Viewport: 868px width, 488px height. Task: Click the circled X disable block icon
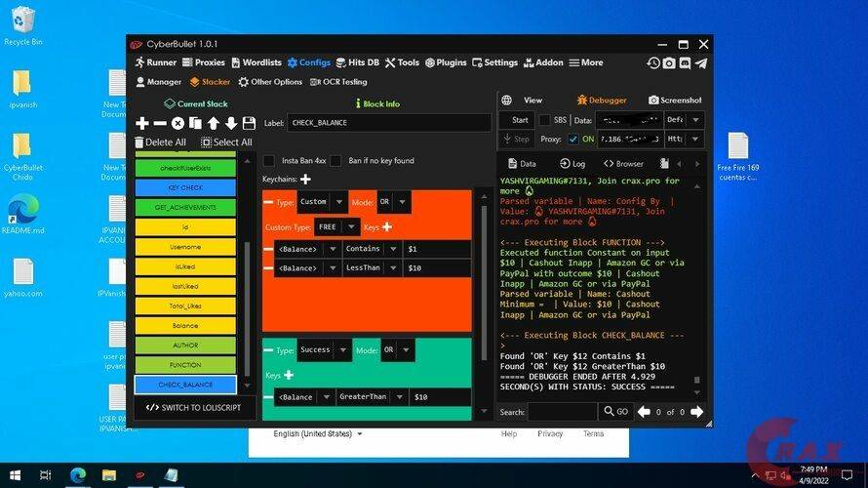pos(178,123)
